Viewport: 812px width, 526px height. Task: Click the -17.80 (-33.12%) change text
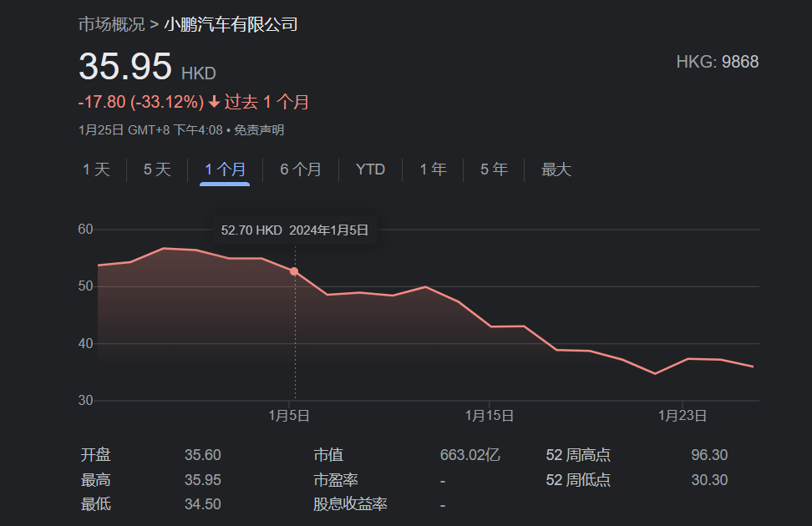tap(141, 102)
